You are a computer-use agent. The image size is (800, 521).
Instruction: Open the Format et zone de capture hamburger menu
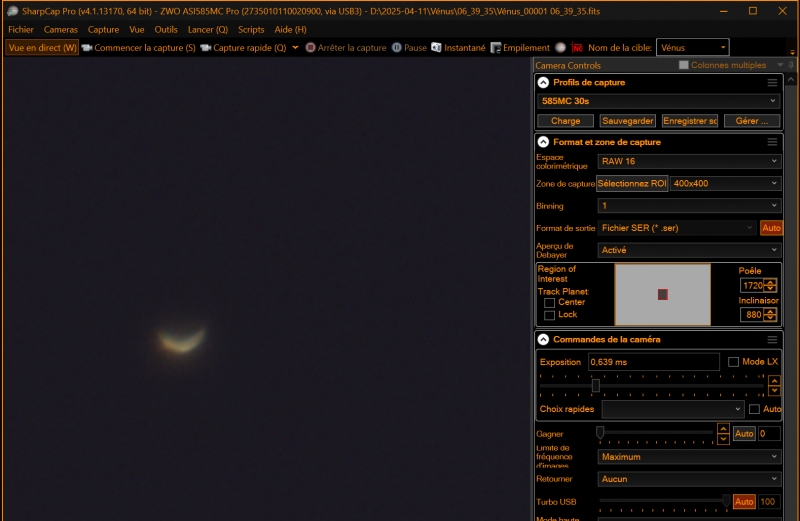[x=772, y=142]
